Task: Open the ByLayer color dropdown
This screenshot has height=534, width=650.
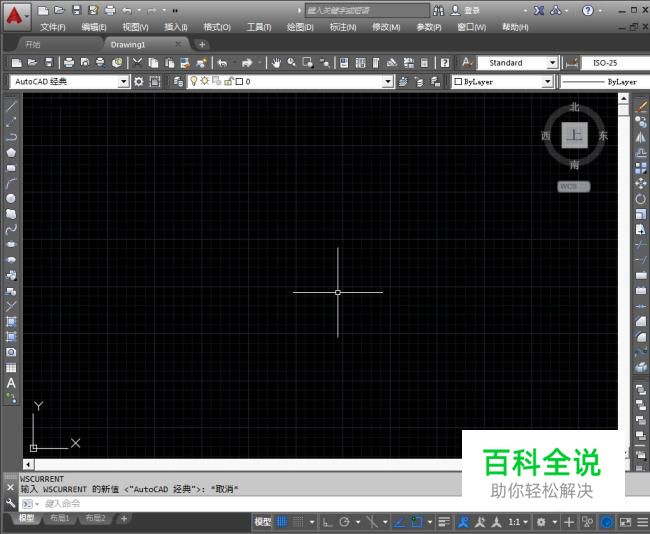Action: (548, 82)
